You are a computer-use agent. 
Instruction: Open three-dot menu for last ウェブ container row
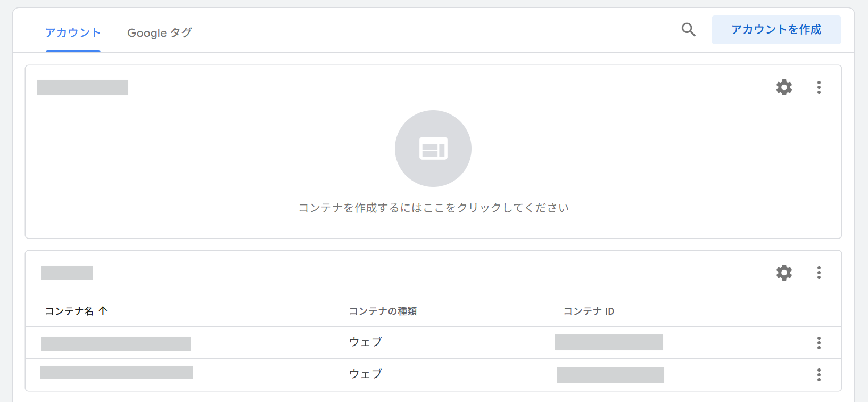(819, 375)
